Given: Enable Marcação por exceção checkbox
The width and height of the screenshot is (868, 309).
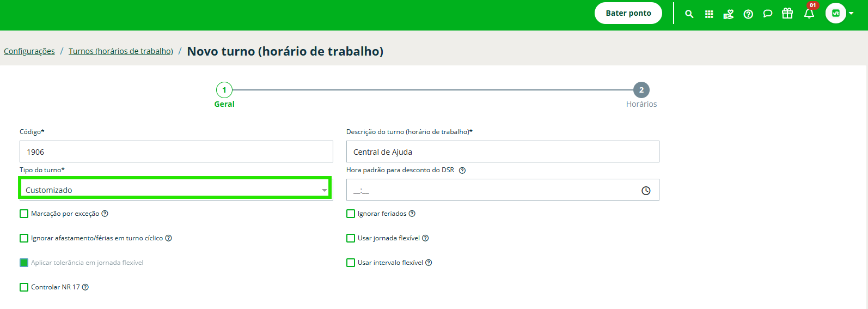Looking at the screenshot, I should coord(24,214).
